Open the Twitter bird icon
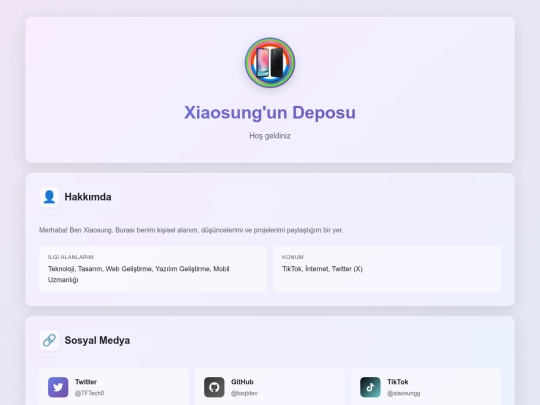The height and width of the screenshot is (405, 540). pyautogui.click(x=58, y=387)
